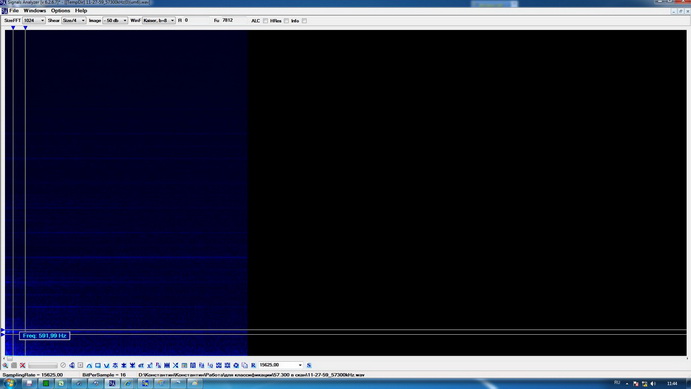Open the Options menu
This screenshot has width=691, height=389.
pyautogui.click(x=60, y=11)
